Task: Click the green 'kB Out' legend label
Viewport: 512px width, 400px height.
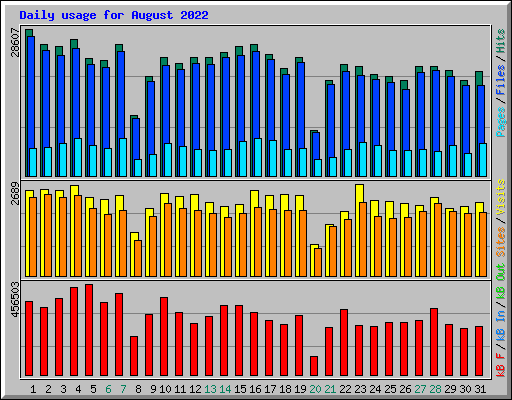Action: 501,281
